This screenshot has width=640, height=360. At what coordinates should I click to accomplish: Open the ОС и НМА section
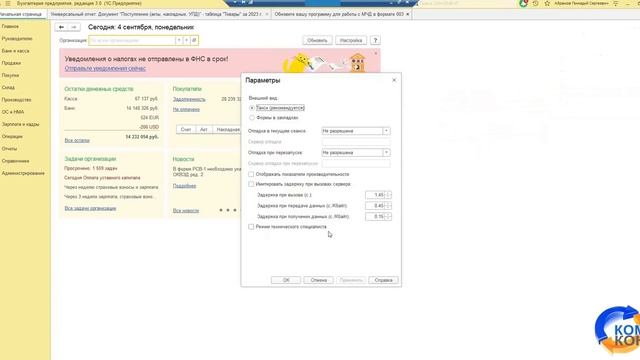[x=13, y=112]
